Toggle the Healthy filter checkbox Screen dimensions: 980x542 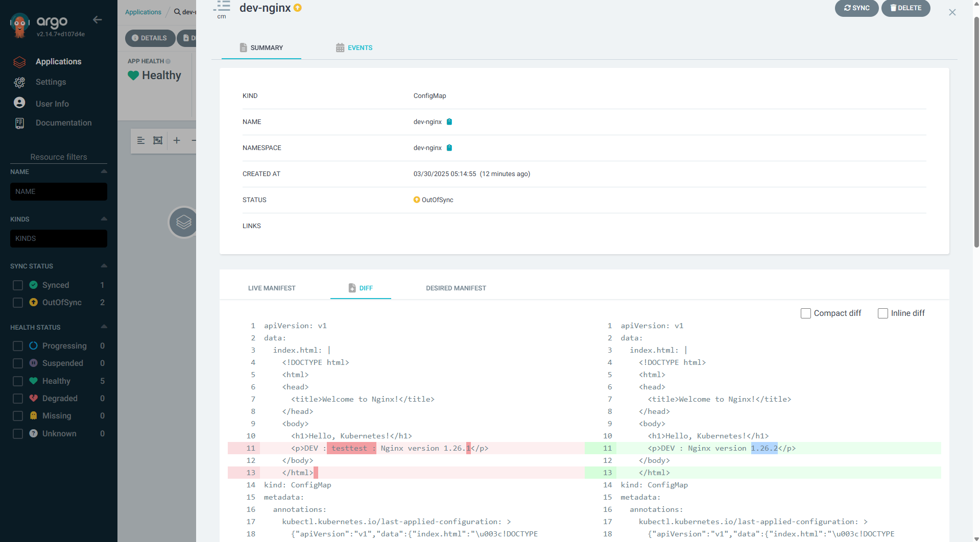pos(18,381)
